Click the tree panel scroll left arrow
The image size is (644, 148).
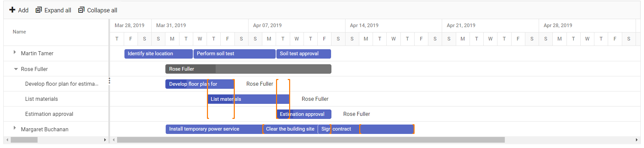tap(7, 140)
